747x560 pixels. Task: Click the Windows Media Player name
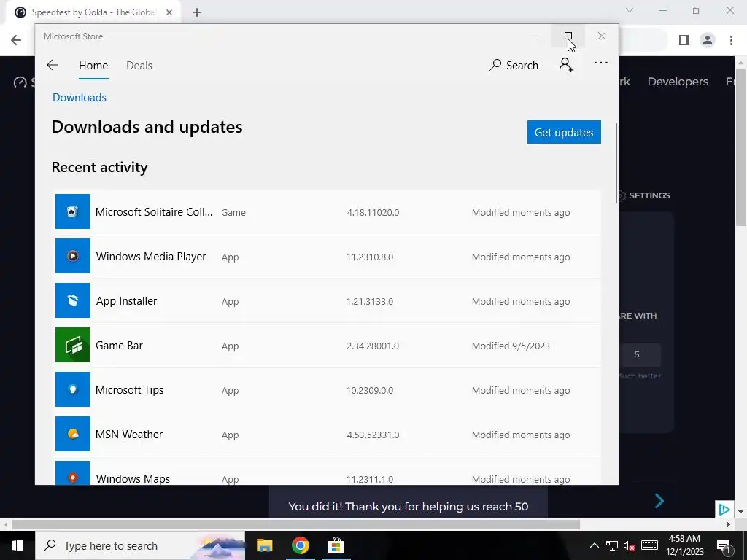coord(151,256)
